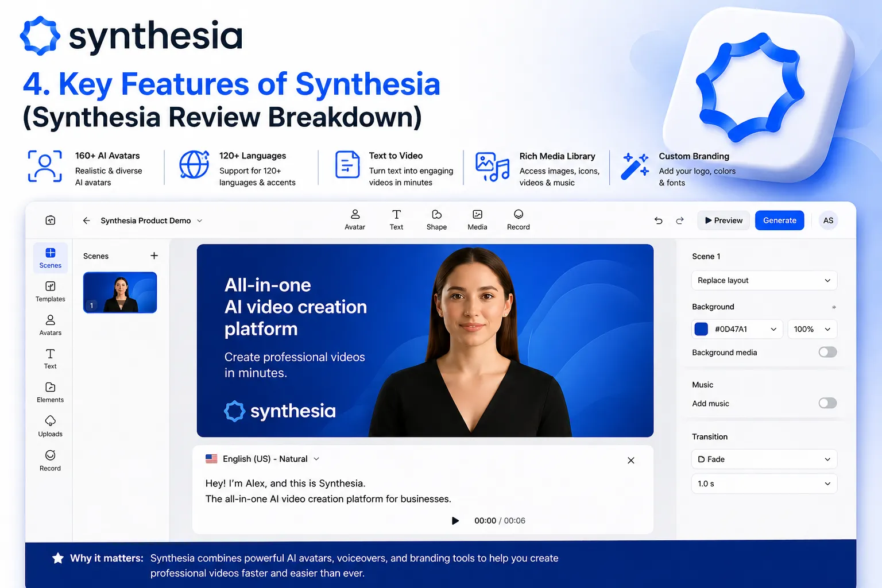Toggle the Background media switch

(827, 352)
